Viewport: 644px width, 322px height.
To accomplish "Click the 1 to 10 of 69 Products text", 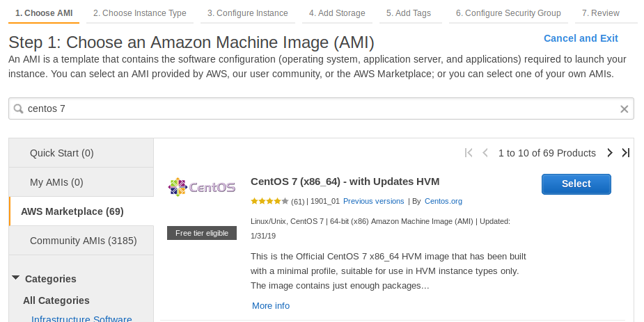I will coord(547,153).
